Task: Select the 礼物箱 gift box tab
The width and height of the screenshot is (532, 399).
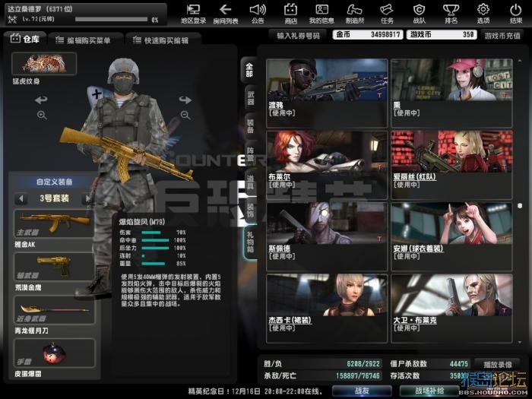Action: point(250,242)
